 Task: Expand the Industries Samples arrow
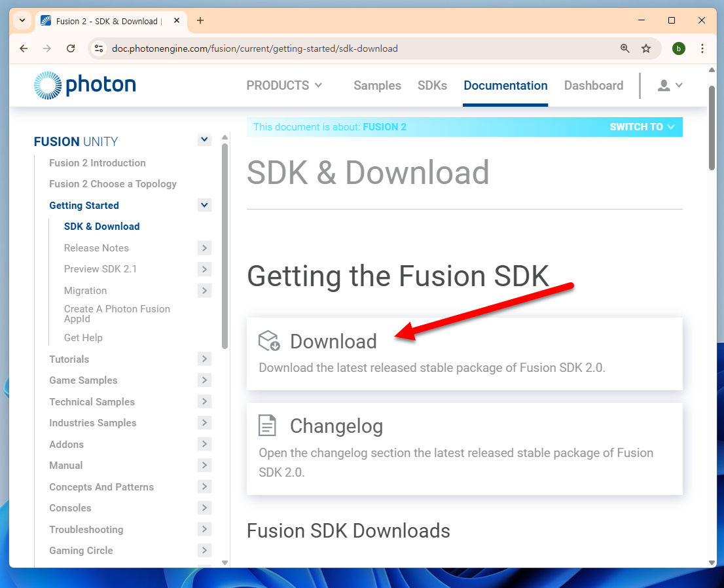[204, 422]
